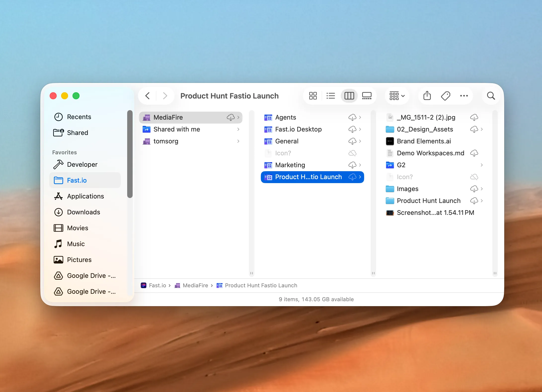Navigate to MediaFire in the breadcrumb
Image resolution: width=542 pixels, height=392 pixels.
[x=196, y=285]
